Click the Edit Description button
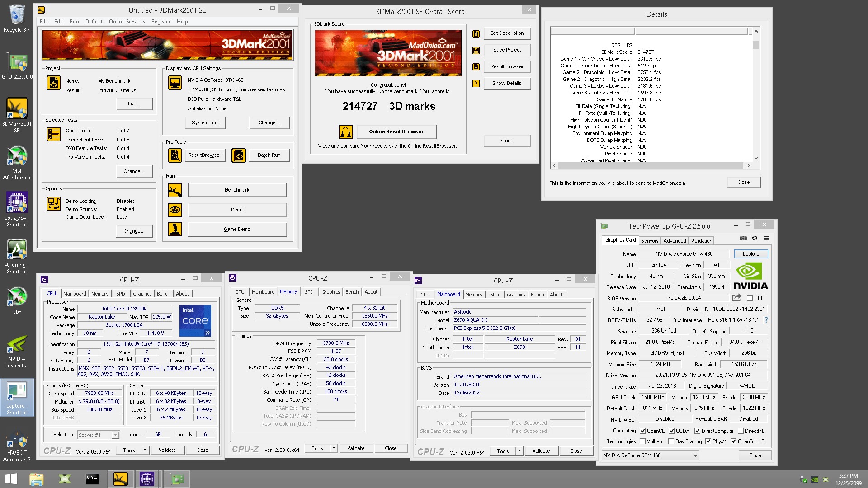Image resolution: width=868 pixels, height=488 pixels. click(x=507, y=33)
